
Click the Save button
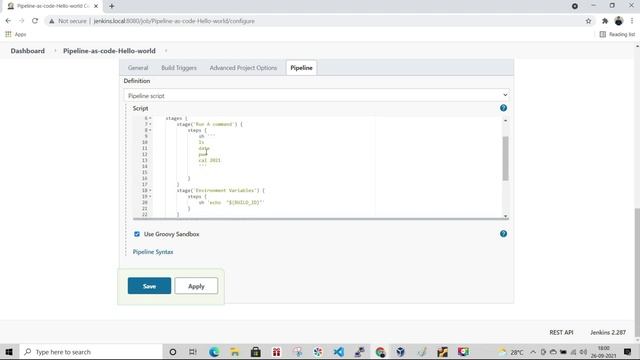[149, 286]
